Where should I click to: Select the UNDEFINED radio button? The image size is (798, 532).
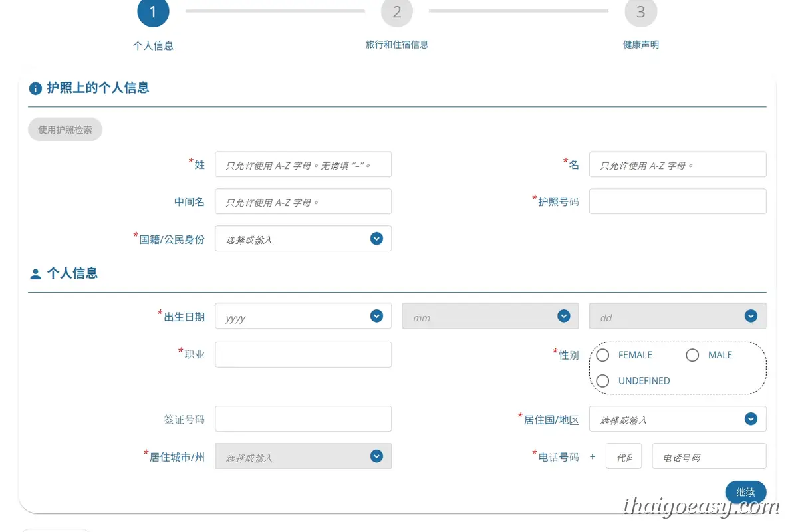coord(602,381)
